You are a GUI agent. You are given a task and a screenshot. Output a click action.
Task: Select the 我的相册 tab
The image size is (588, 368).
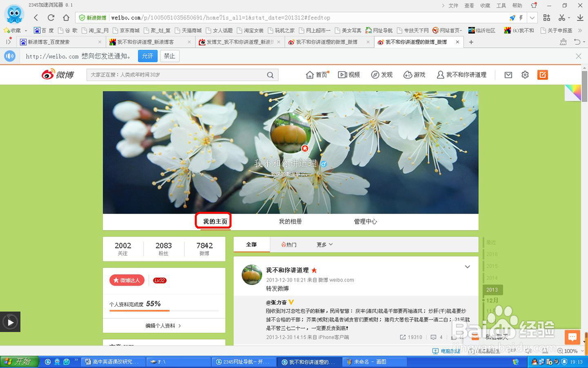tap(290, 221)
